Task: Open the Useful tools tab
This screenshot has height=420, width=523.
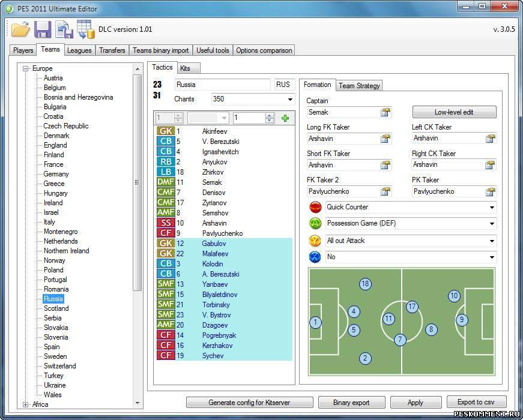Action: pos(213,50)
